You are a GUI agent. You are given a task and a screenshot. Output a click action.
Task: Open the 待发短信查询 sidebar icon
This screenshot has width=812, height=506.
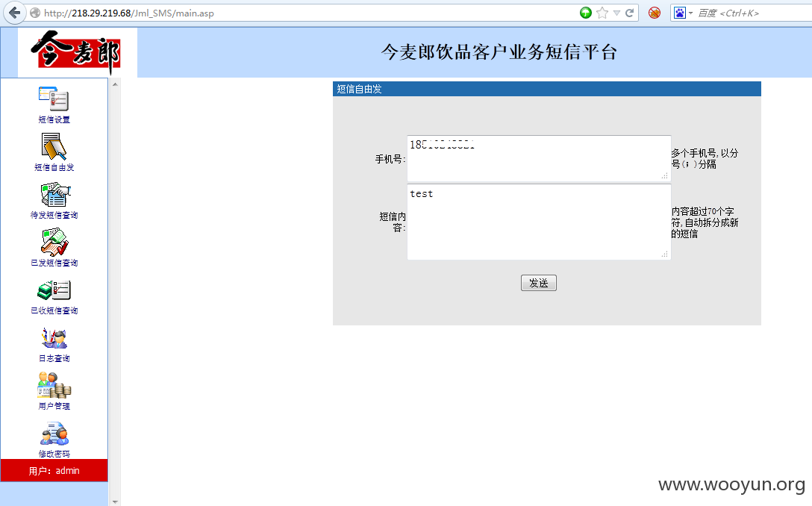tap(55, 195)
